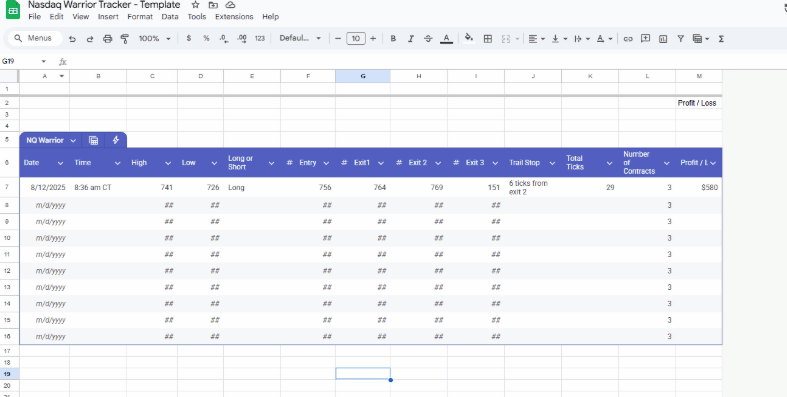Image resolution: width=787 pixels, height=397 pixels.
Task: Click the move to folder icon
Action: pos(213,5)
